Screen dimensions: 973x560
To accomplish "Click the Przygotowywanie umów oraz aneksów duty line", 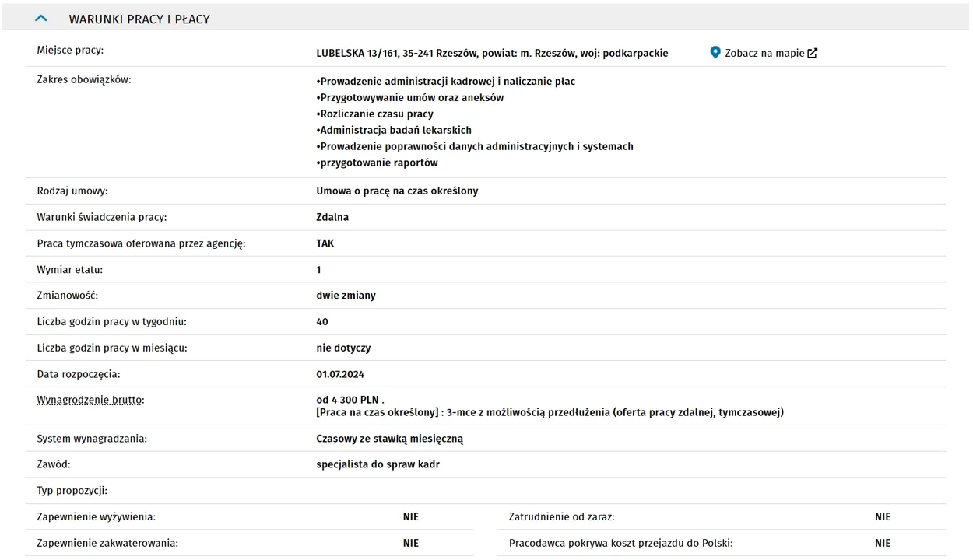I will (410, 98).
